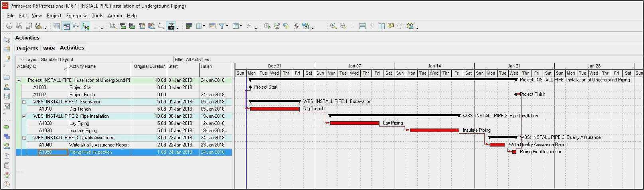Click the Start column header
644x190 pixels.
[x=183, y=69]
